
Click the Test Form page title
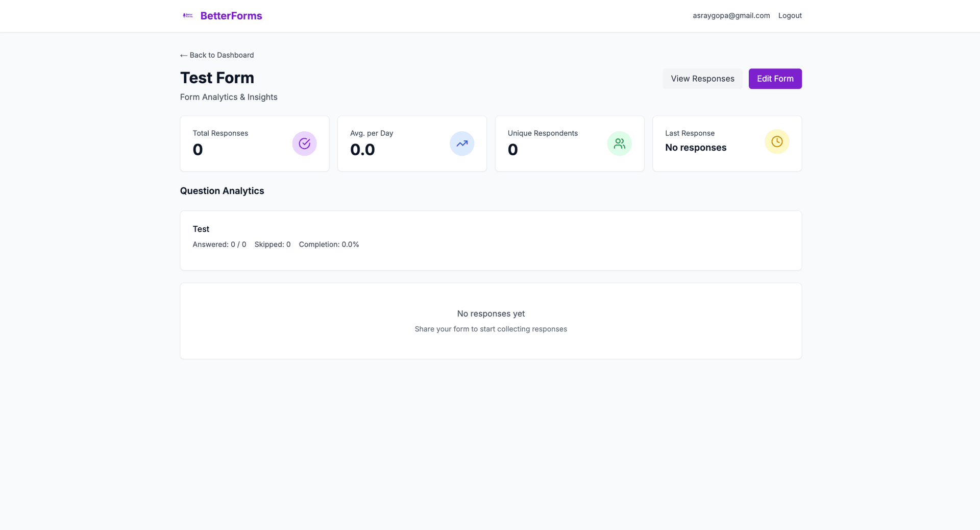pos(217,78)
